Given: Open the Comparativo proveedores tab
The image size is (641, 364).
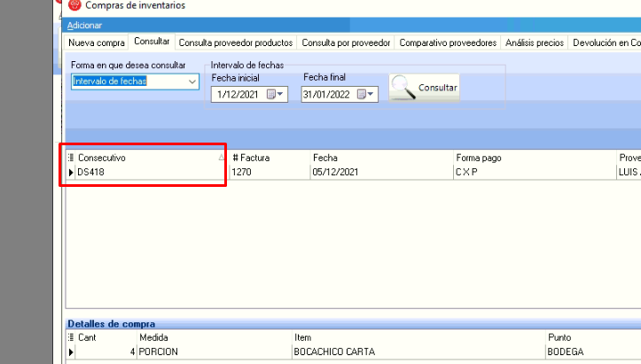Looking at the screenshot, I should tap(448, 43).
